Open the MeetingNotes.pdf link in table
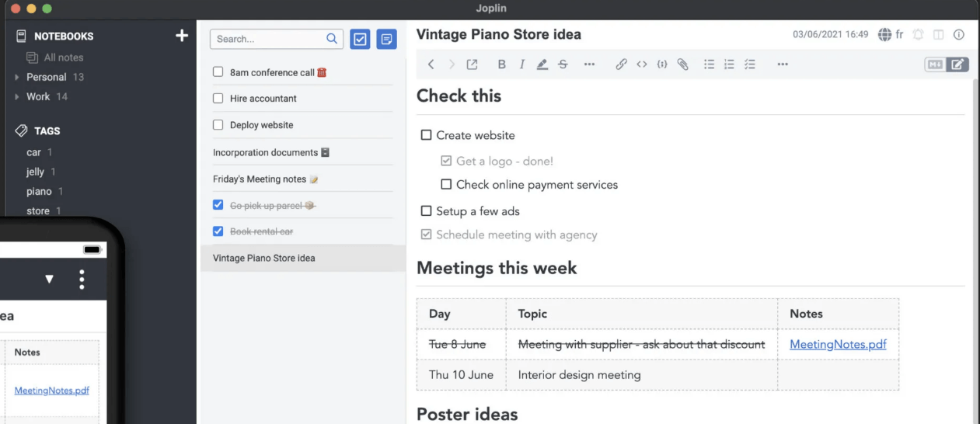The height and width of the screenshot is (424, 980). (x=838, y=344)
